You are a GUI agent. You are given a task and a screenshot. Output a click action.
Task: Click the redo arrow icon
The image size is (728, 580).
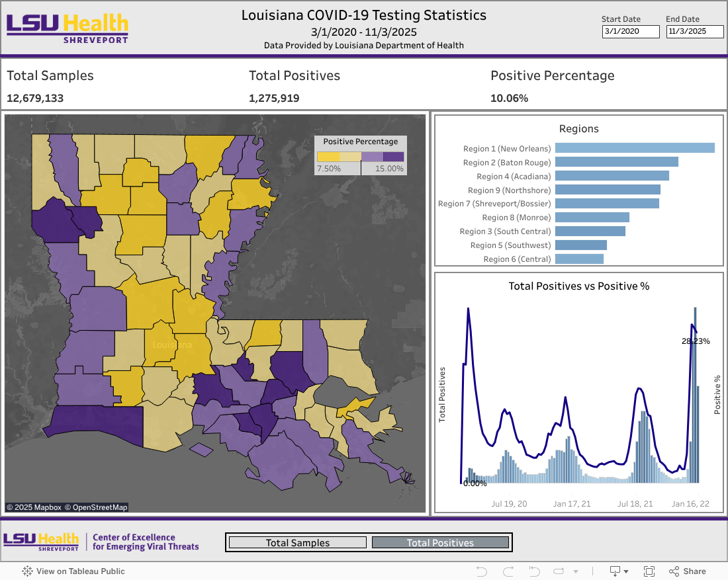pyautogui.click(x=508, y=571)
